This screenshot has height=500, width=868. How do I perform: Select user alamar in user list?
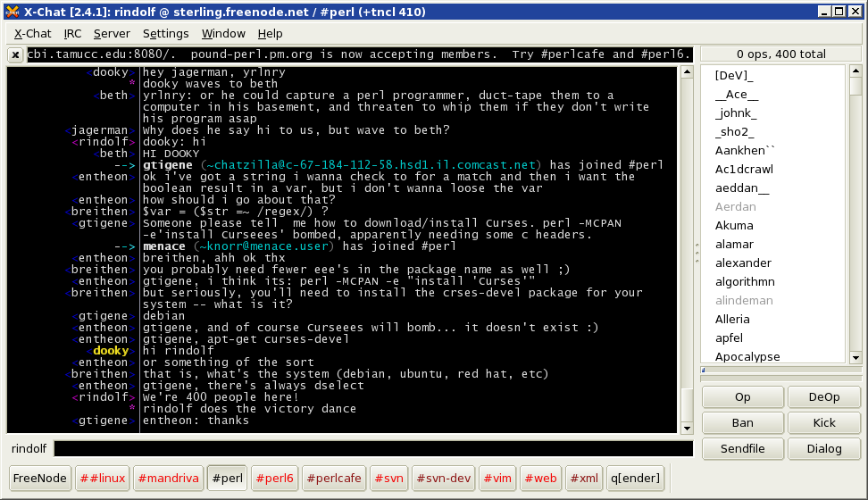(x=734, y=244)
